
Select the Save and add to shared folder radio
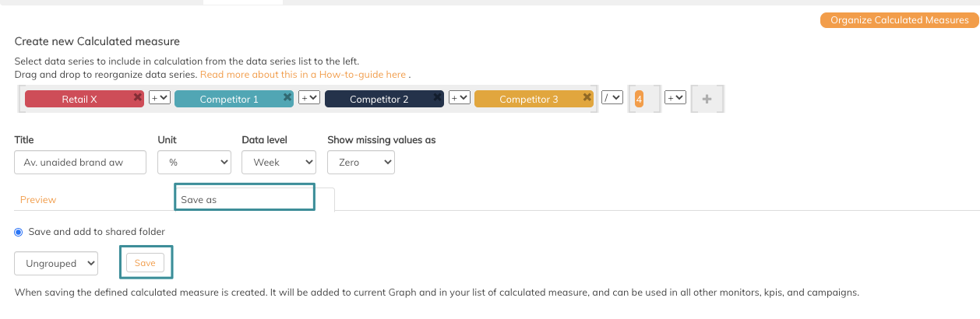tap(19, 232)
